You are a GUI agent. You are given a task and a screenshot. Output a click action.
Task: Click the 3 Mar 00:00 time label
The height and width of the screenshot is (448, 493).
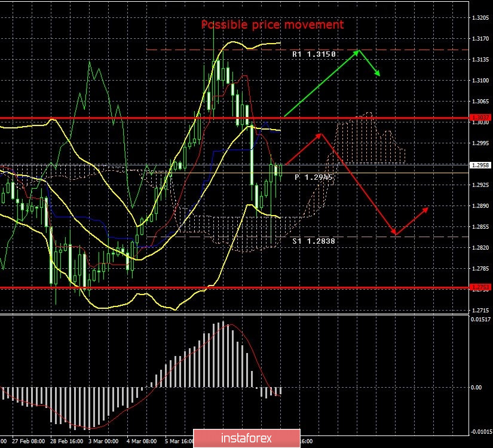click(x=103, y=441)
